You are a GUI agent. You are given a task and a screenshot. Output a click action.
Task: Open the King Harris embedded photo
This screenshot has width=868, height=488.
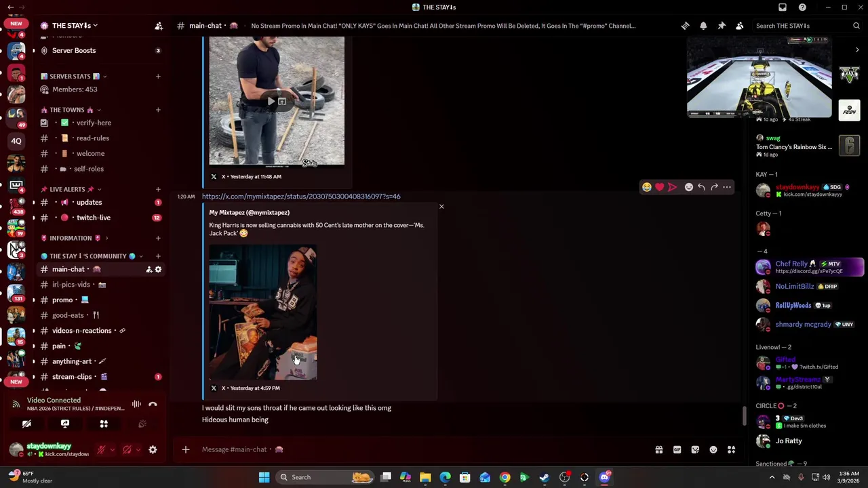pyautogui.click(x=263, y=312)
